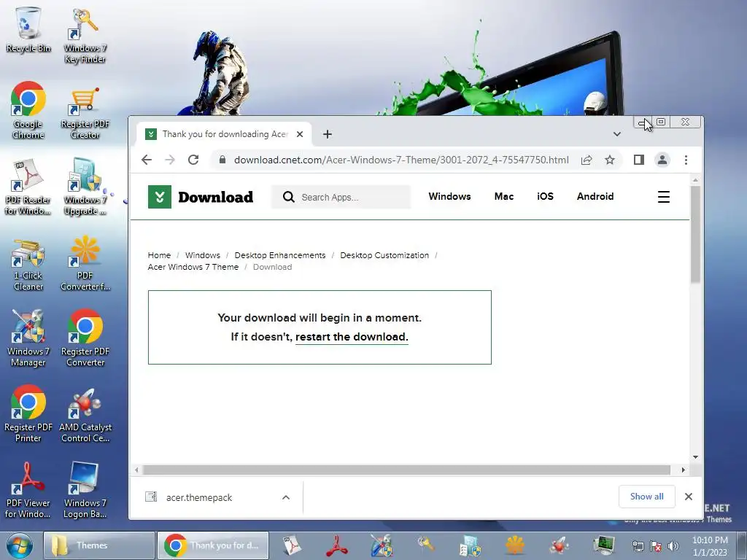This screenshot has width=747, height=560.
Task: Open the orange flower taskbar icon
Action: point(515,545)
